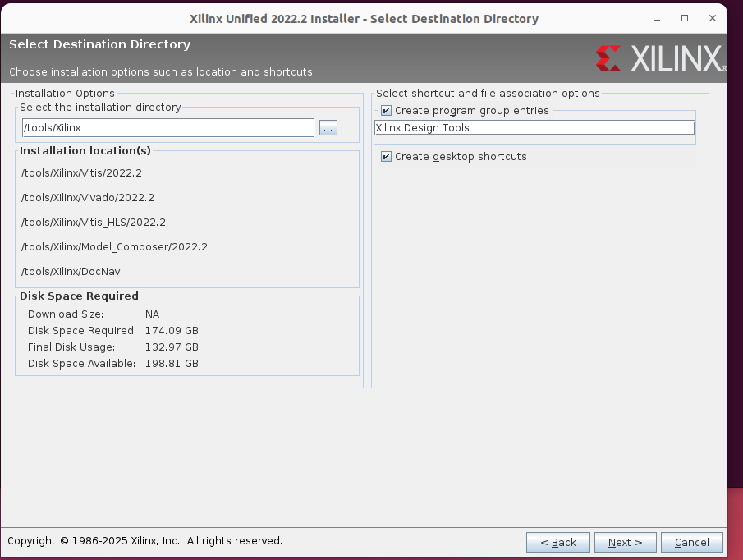Cancel the Xilinx installer
This screenshot has width=743, height=560.
point(692,542)
